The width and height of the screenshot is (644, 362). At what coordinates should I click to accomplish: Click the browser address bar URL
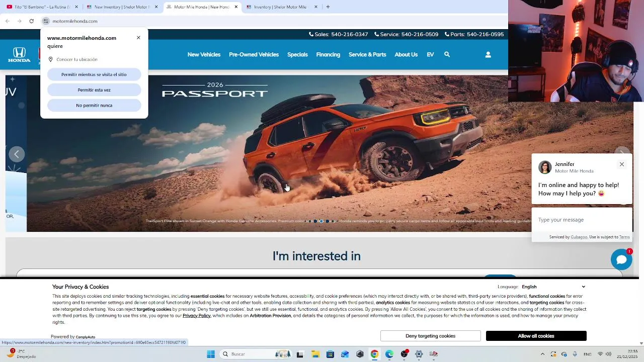click(x=75, y=21)
